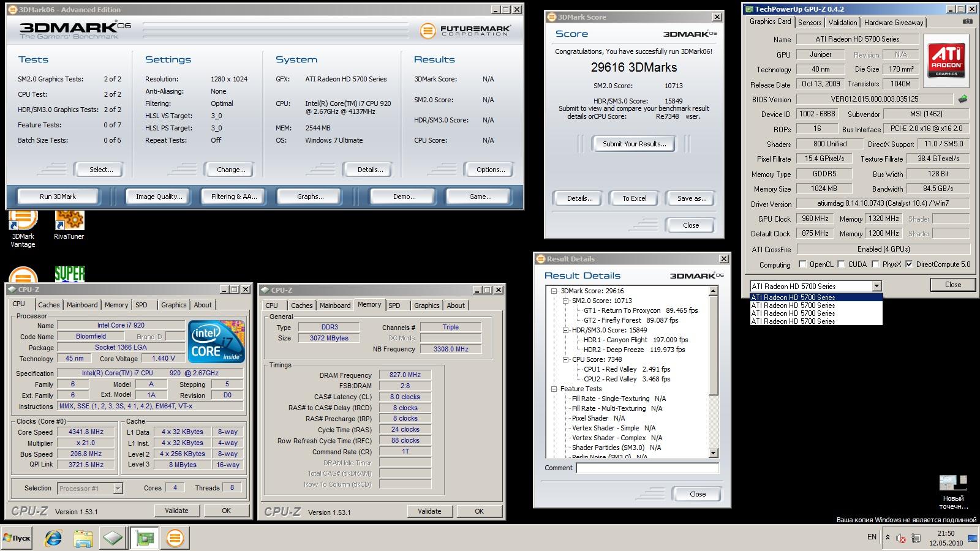This screenshot has width=980, height=551.
Task: Click the Run 3DMark button
Action: click(x=58, y=197)
